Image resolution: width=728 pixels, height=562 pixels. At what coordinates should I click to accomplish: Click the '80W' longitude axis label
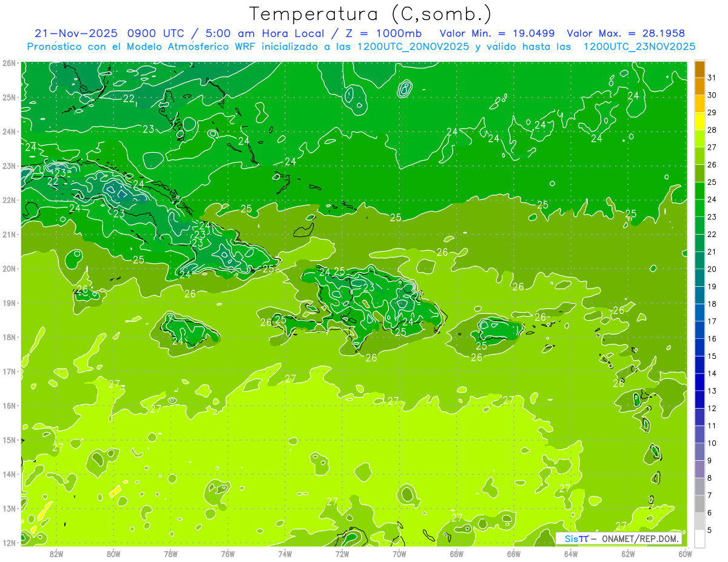(113, 554)
